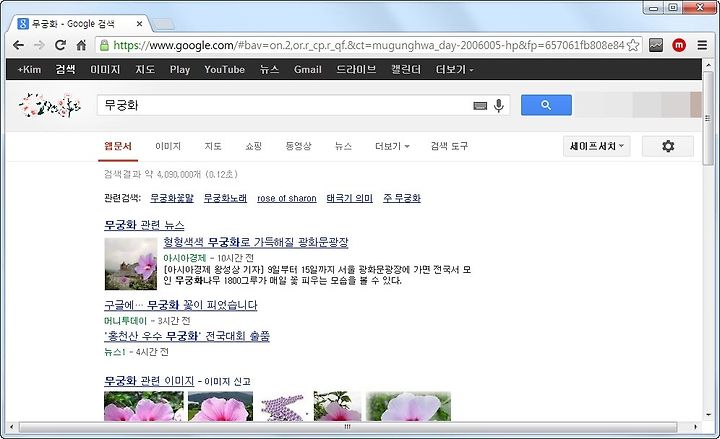Open YouTube in the black navigation bar
The width and height of the screenshot is (720, 439).
(225, 69)
